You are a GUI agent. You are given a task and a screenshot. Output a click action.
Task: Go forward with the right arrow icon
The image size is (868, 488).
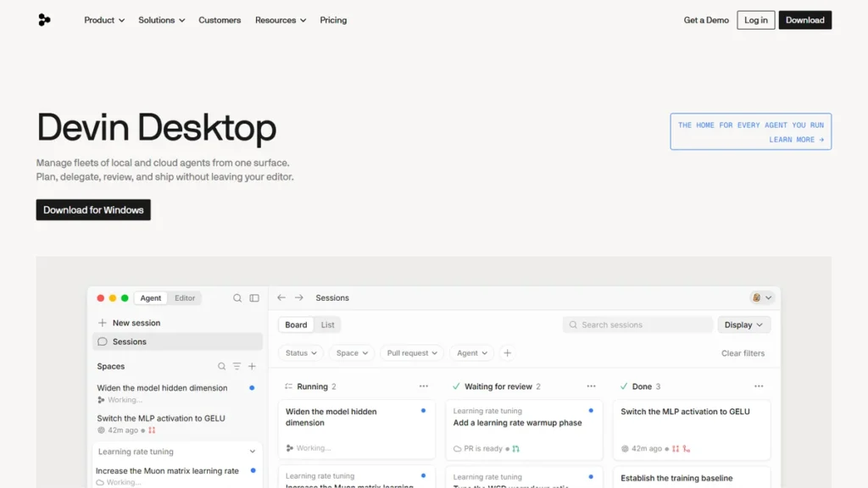[299, 297]
